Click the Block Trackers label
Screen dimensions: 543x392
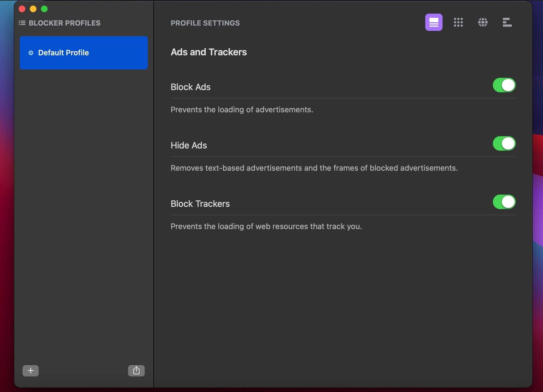[x=200, y=204]
